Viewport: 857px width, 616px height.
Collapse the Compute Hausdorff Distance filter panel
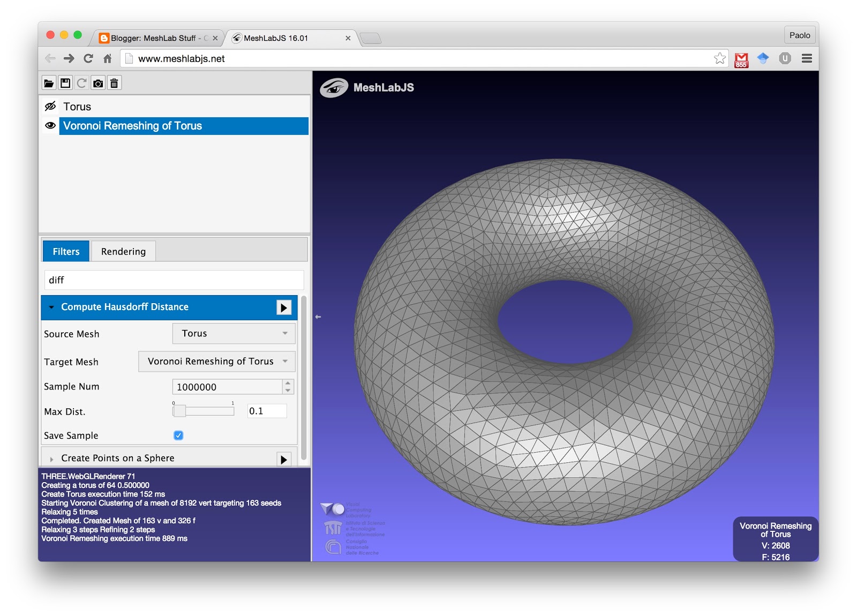(x=51, y=307)
